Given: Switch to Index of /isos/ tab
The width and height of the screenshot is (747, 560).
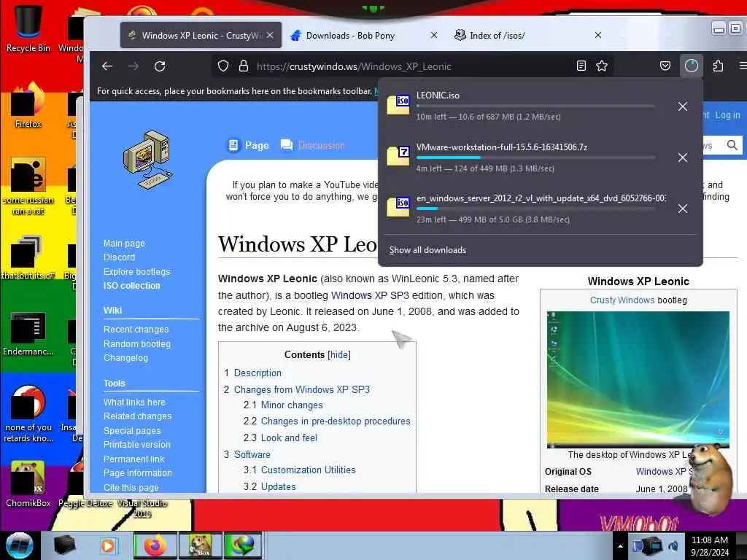Looking at the screenshot, I should [x=527, y=35].
